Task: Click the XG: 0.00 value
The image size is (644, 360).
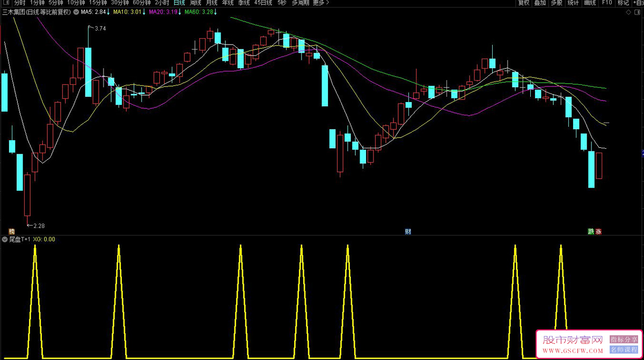Action: [44, 239]
